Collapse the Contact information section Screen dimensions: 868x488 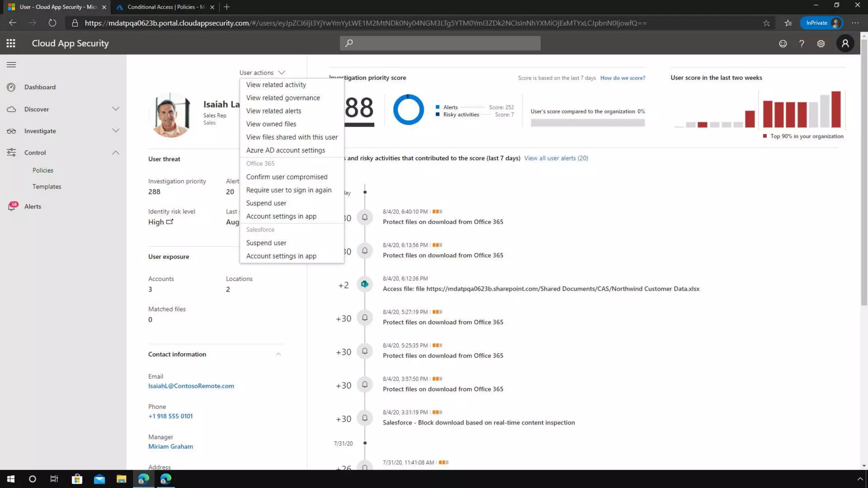pos(278,354)
